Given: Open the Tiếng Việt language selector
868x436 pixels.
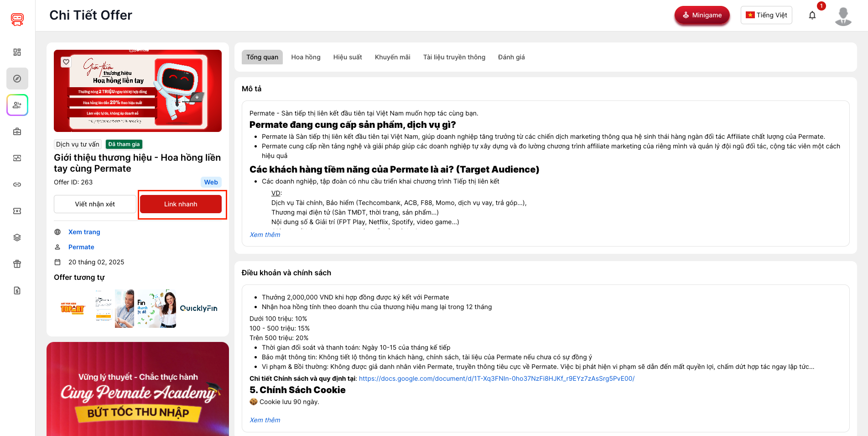Looking at the screenshot, I should coord(766,15).
